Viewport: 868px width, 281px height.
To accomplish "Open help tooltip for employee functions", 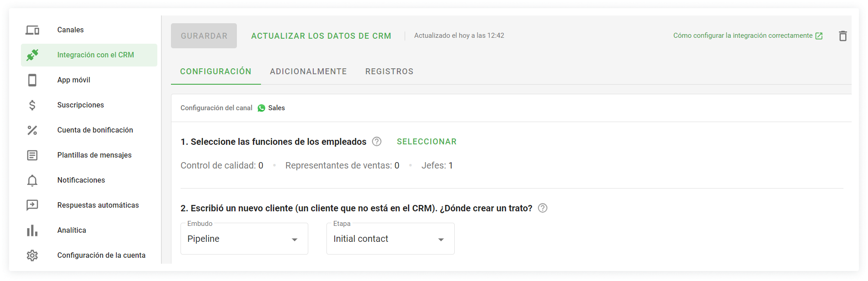I will tap(376, 142).
